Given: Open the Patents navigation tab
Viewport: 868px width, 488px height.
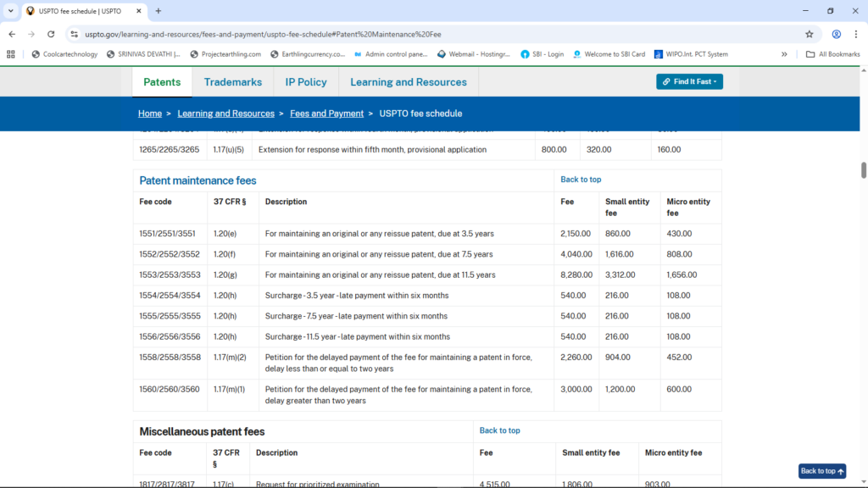Looking at the screenshot, I should pos(162,82).
